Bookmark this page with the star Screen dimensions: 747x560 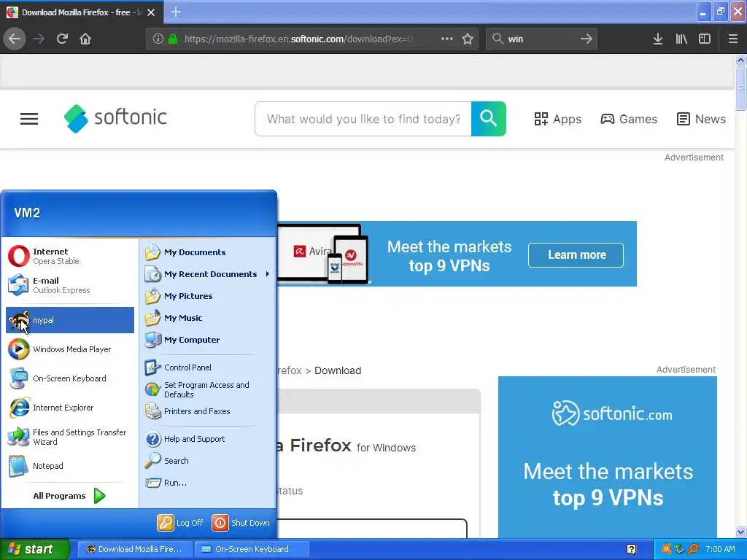coord(468,39)
